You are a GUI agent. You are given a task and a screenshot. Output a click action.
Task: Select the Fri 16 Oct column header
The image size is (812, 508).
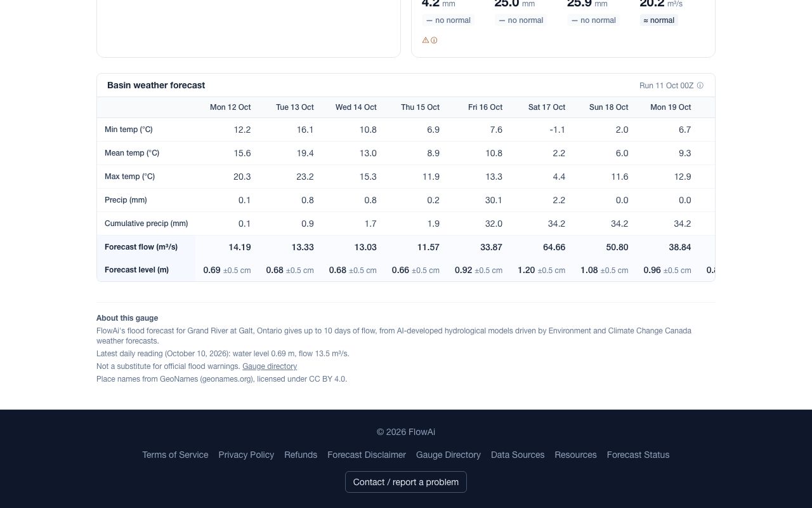coord(485,107)
